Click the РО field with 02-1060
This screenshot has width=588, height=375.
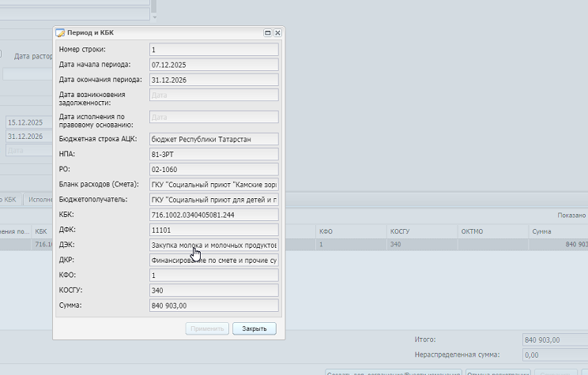tap(214, 169)
